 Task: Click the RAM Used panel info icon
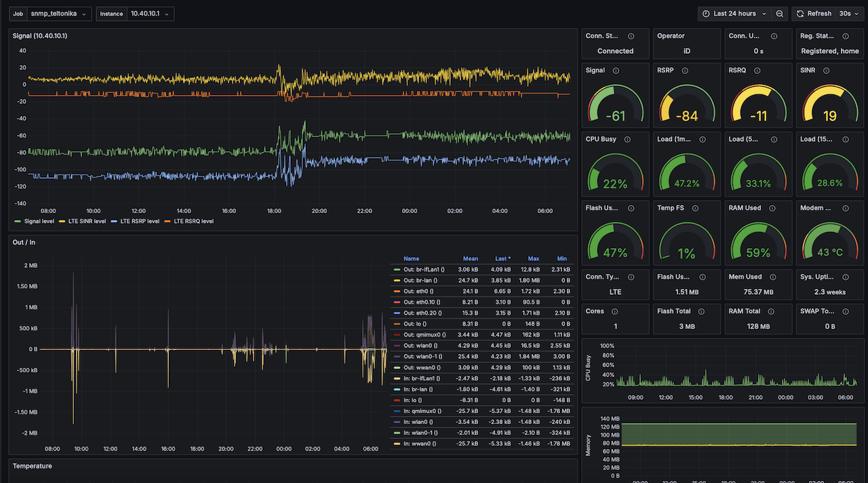point(772,208)
